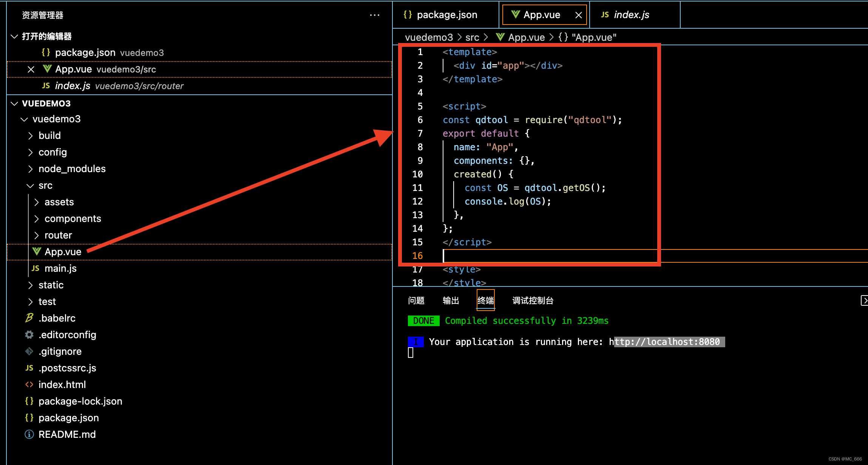
Task: Expand the node_modules folder
Action: point(30,169)
